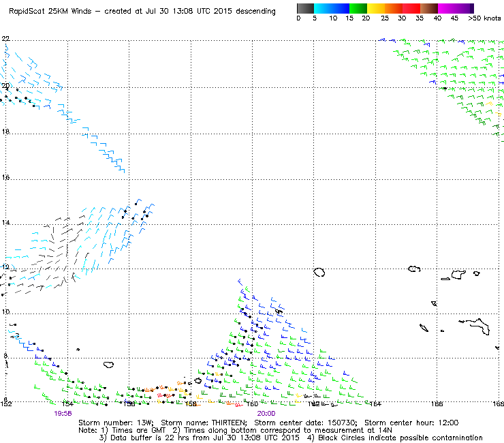The height and width of the screenshot is (443, 504).
Task: Click the latitude label 16
Action: 5,177
